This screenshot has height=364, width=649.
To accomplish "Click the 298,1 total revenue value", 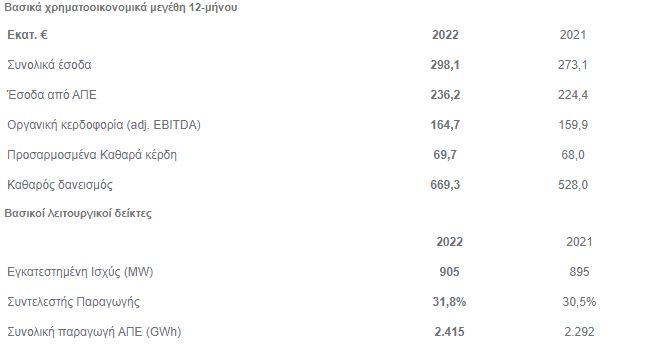I will click(x=445, y=65).
